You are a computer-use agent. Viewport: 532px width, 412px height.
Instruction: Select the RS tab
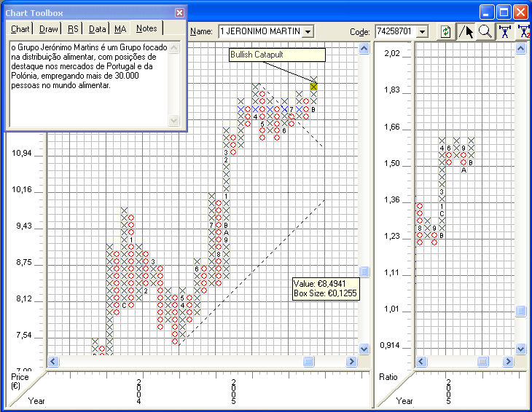pos(74,28)
